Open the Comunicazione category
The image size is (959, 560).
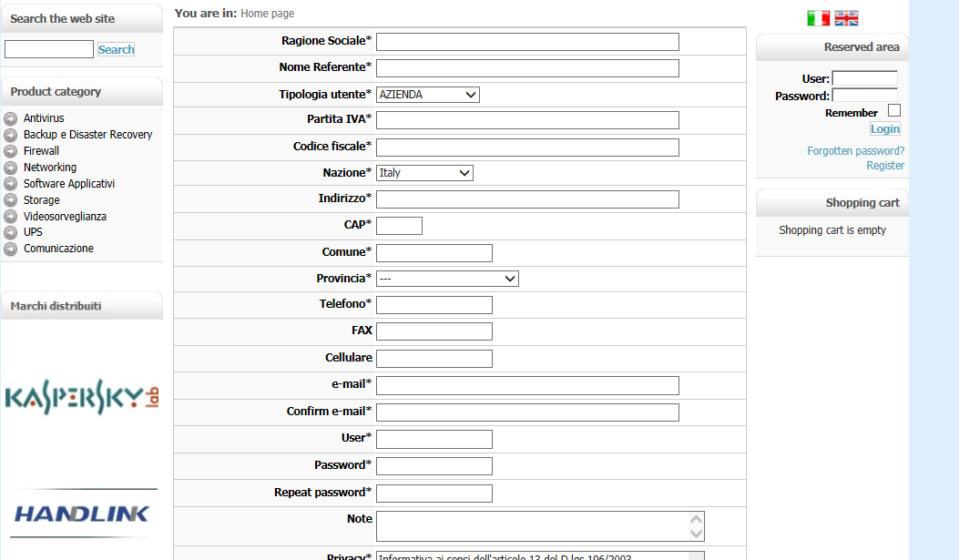[58, 249]
